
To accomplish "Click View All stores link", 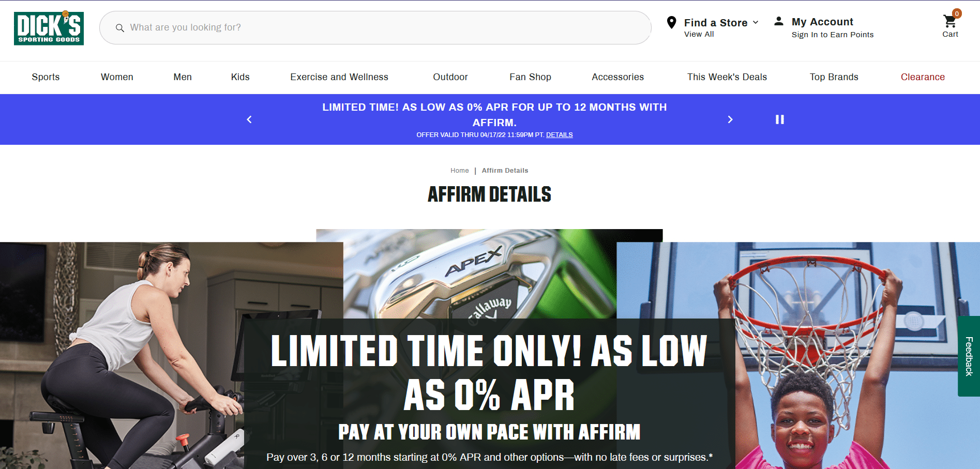I will pos(699,34).
